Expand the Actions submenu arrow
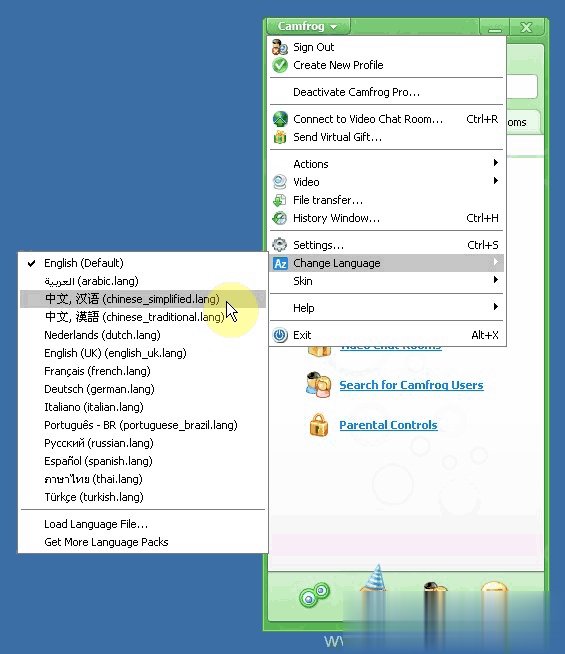This screenshot has width=565, height=654. [495, 163]
